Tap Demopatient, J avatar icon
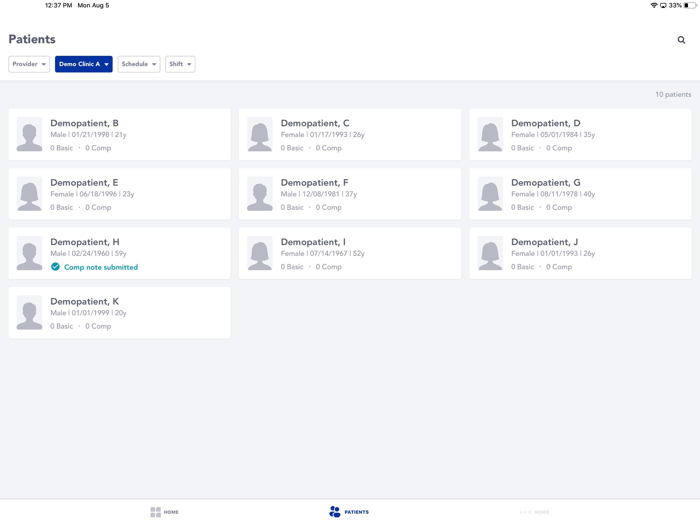The height and width of the screenshot is (525, 700). pos(490,253)
